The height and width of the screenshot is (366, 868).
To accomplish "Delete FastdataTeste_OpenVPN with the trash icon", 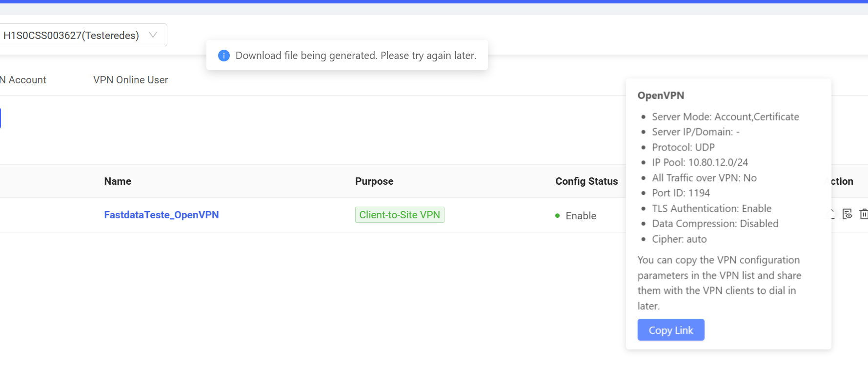I will (864, 214).
